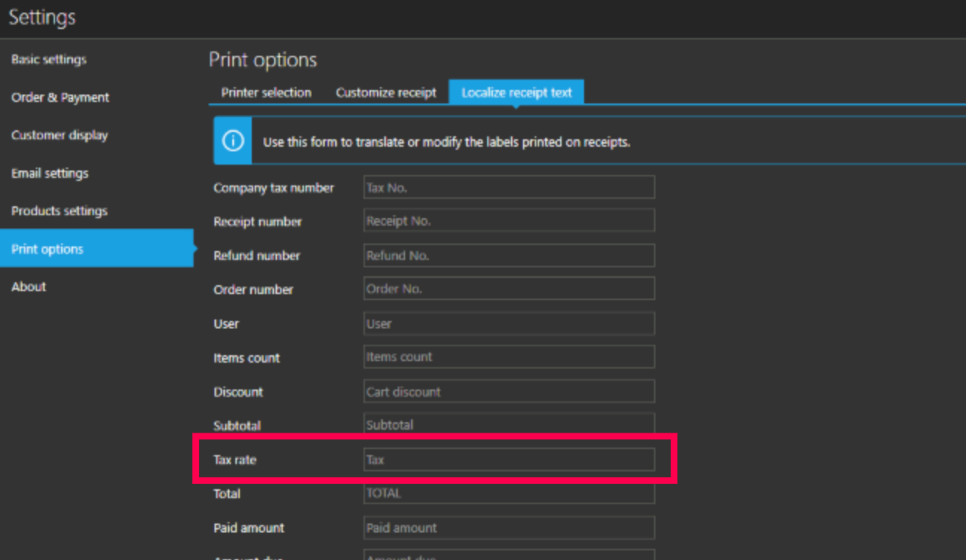Click the User label input field

click(x=509, y=324)
